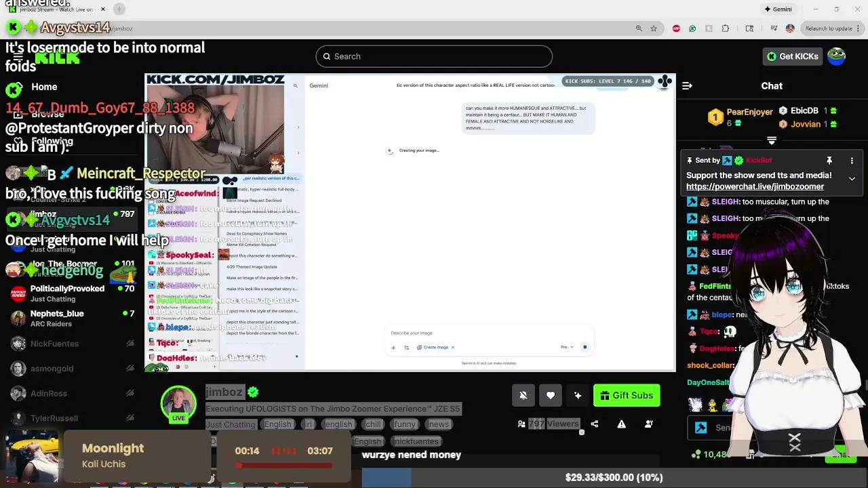Open the browser Extensions puzzle icon
Screen dimensions: 868x488
726,28
